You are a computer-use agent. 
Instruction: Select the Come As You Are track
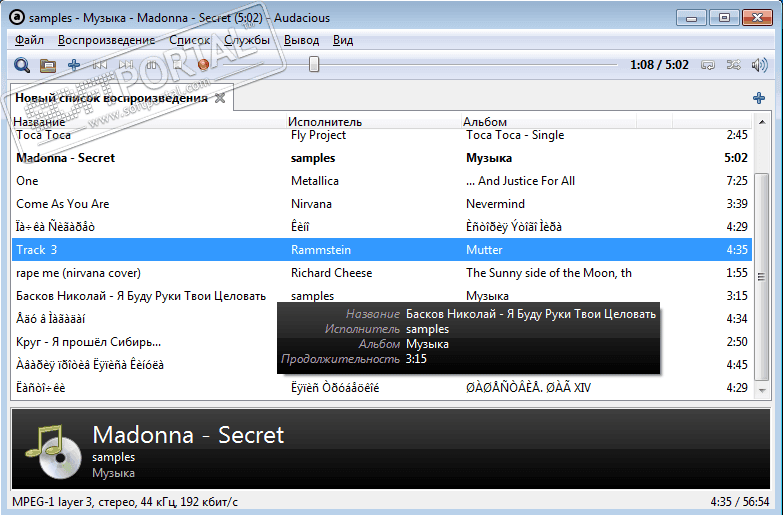(382, 204)
